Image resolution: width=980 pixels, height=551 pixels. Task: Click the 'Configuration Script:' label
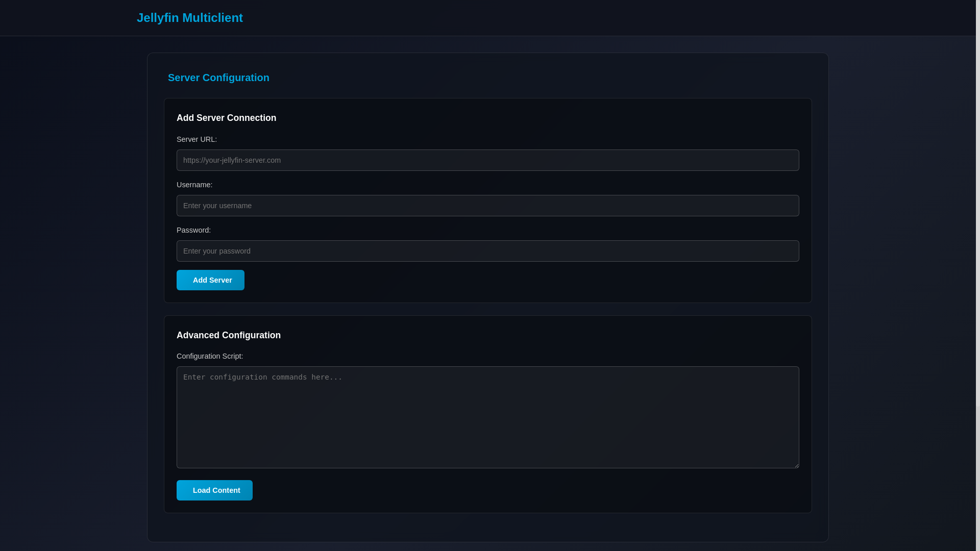point(210,356)
